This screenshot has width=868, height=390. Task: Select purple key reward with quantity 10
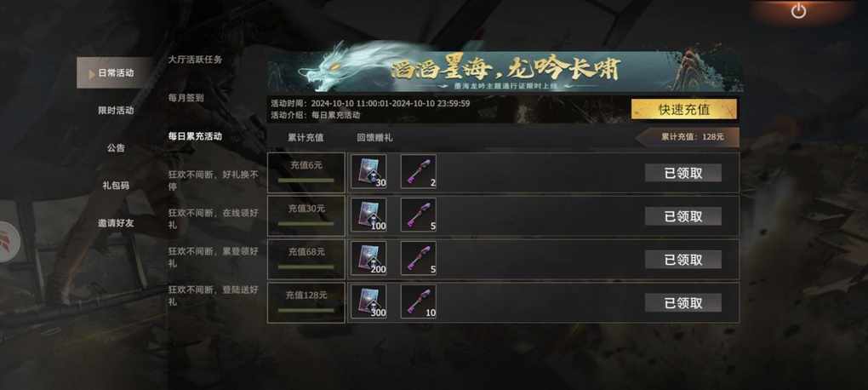[x=419, y=302]
